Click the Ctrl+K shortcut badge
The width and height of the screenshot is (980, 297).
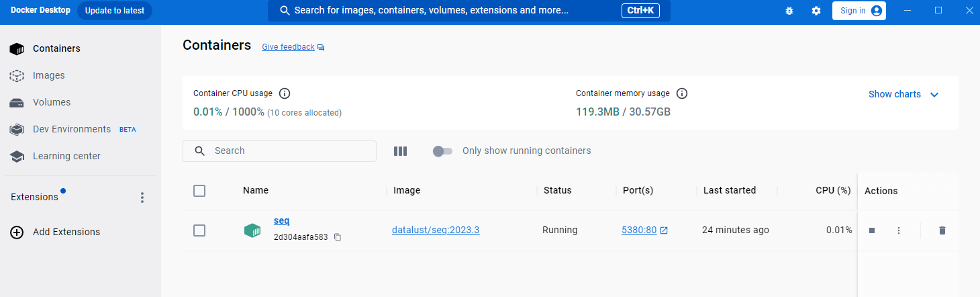(640, 11)
